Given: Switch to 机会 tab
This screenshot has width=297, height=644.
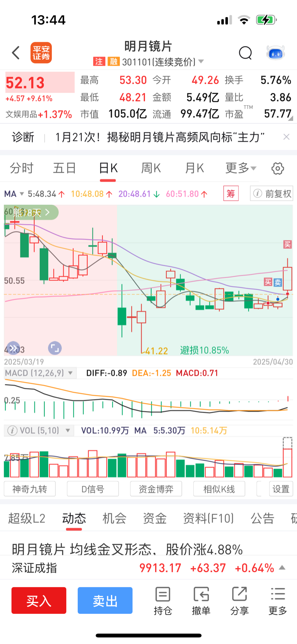Looking at the screenshot, I should pos(114,518).
